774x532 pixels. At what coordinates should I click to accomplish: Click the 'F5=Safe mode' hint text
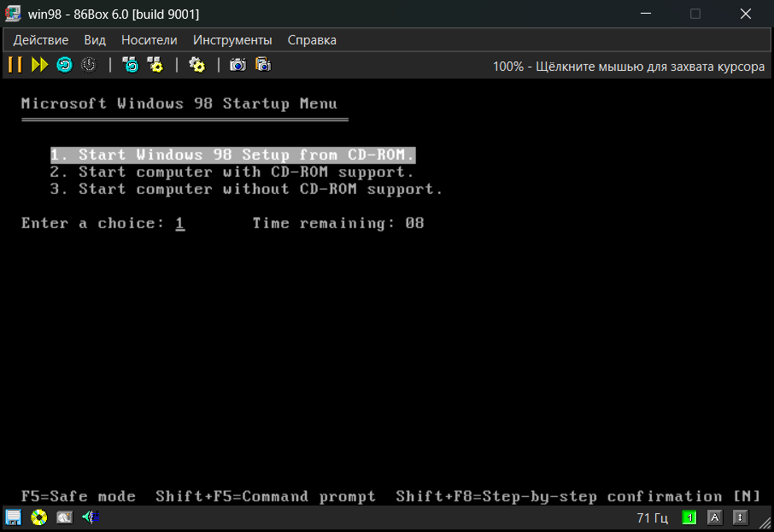click(x=79, y=496)
